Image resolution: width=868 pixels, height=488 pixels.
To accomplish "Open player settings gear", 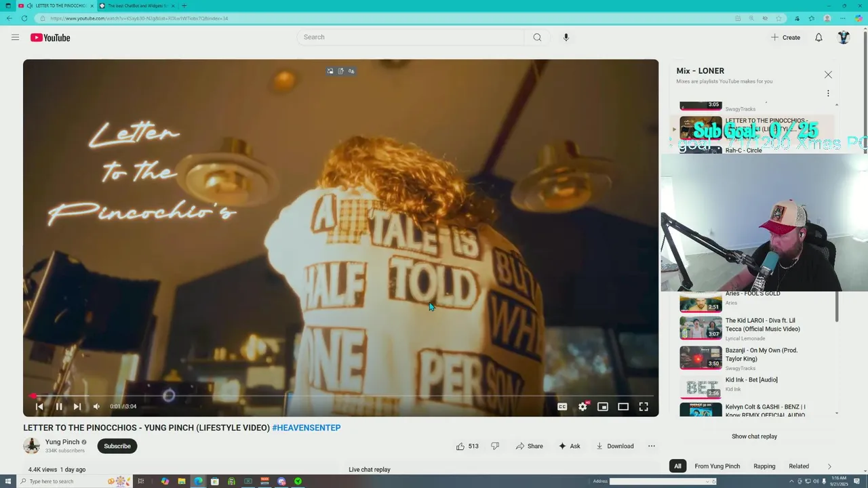I will point(583,407).
